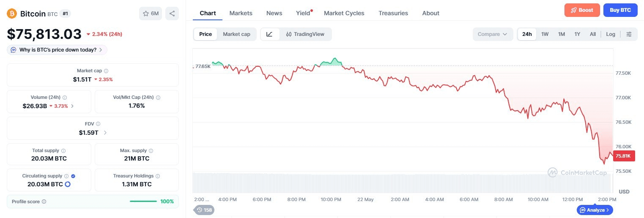Expand Volume (24h) details chevron
The image size is (644, 218).
(72, 106)
